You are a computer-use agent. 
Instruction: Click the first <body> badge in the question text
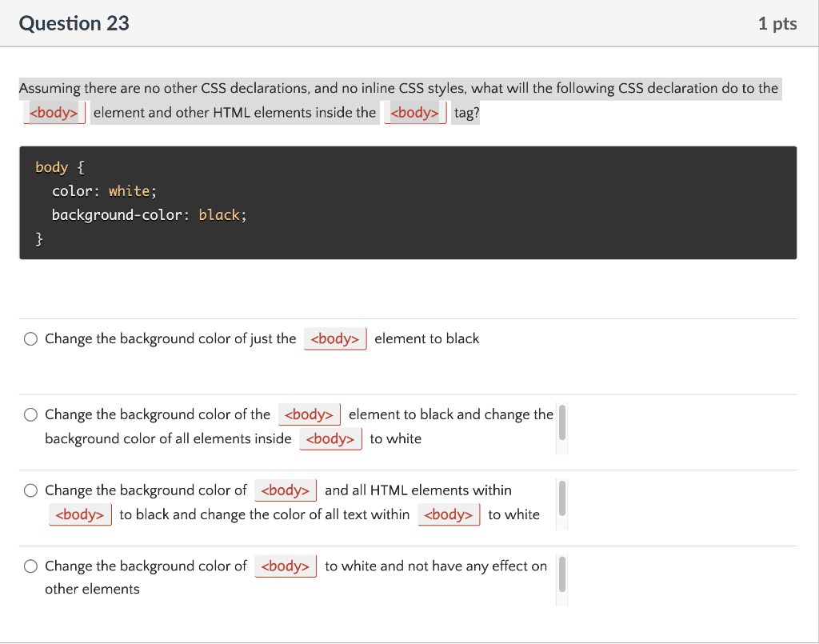pyautogui.click(x=54, y=112)
